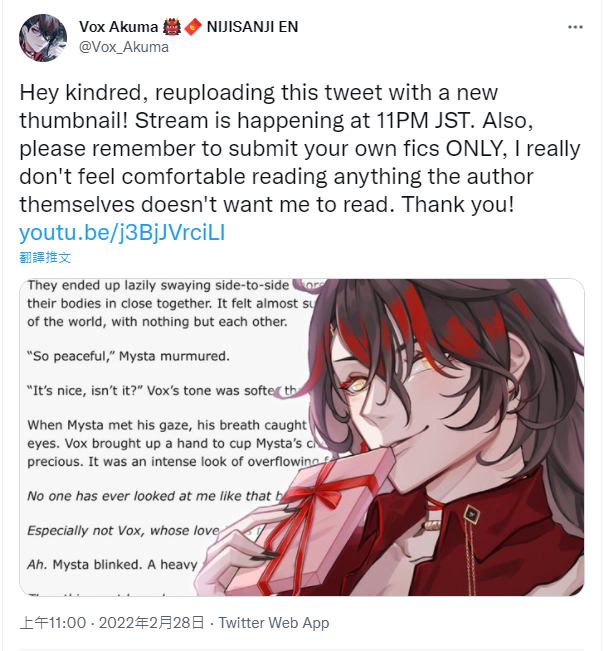
Task: Click the red ogre mask emoji
Action: click(172, 27)
